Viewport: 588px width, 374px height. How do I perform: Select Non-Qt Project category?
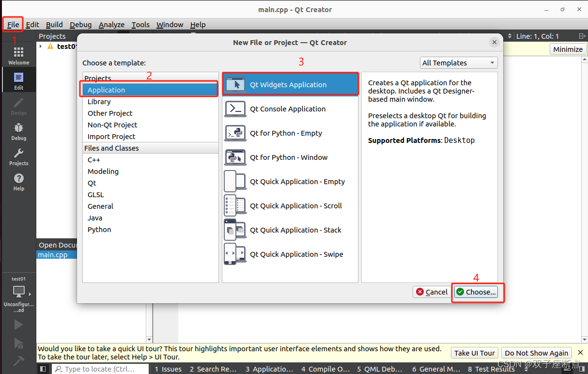tap(151, 125)
